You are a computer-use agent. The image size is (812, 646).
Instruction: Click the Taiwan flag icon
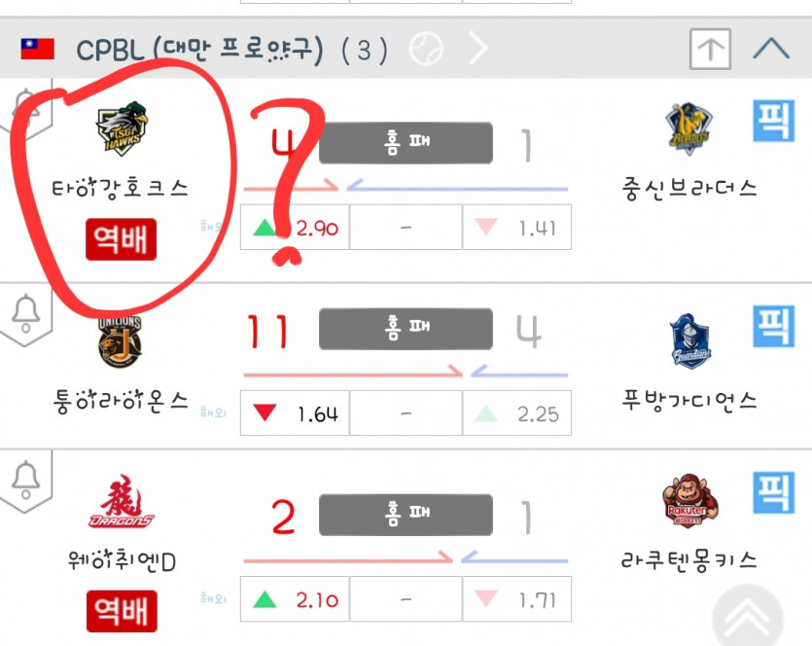pyautogui.click(x=37, y=49)
